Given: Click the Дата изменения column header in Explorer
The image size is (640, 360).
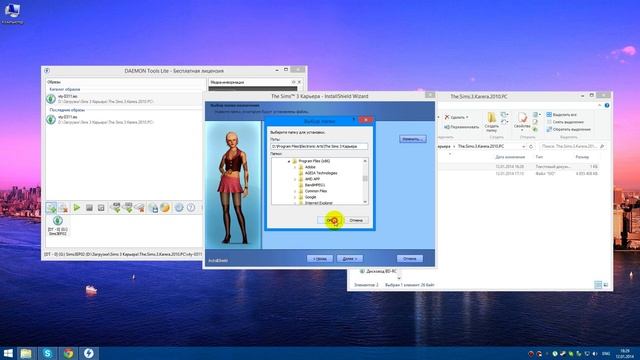Looking at the screenshot, I should [x=510, y=157].
